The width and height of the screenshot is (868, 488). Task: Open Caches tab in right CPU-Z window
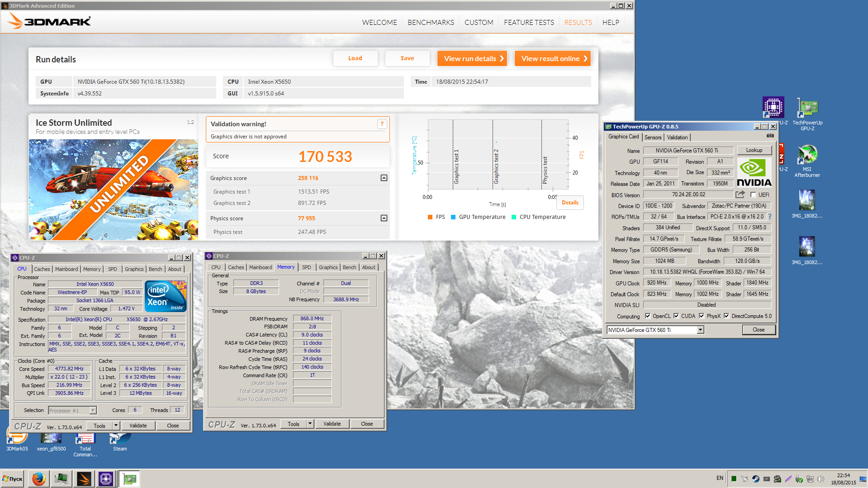[x=236, y=267]
